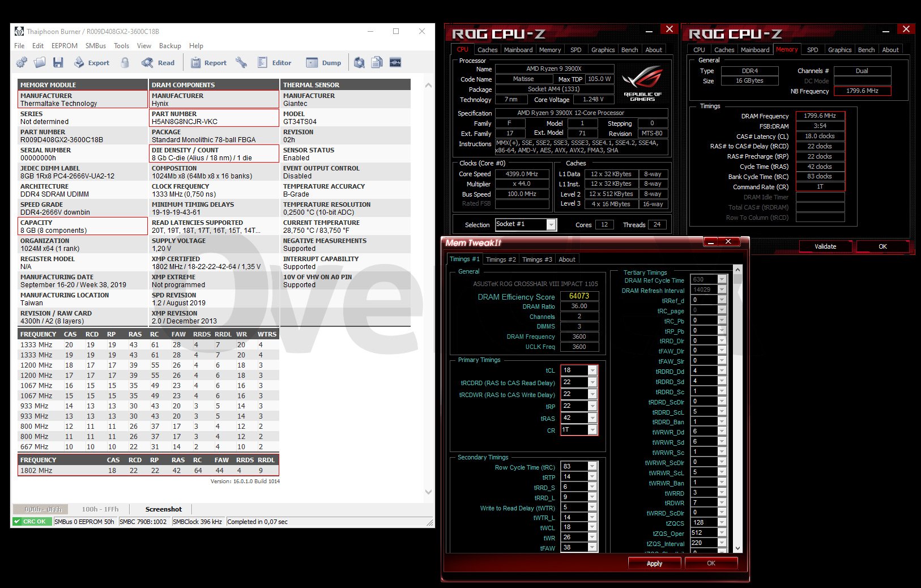The height and width of the screenshot is (588, 921).
Task: Click Thaiphoon Burner title bar app icon
Action: [x=19, y=31]
